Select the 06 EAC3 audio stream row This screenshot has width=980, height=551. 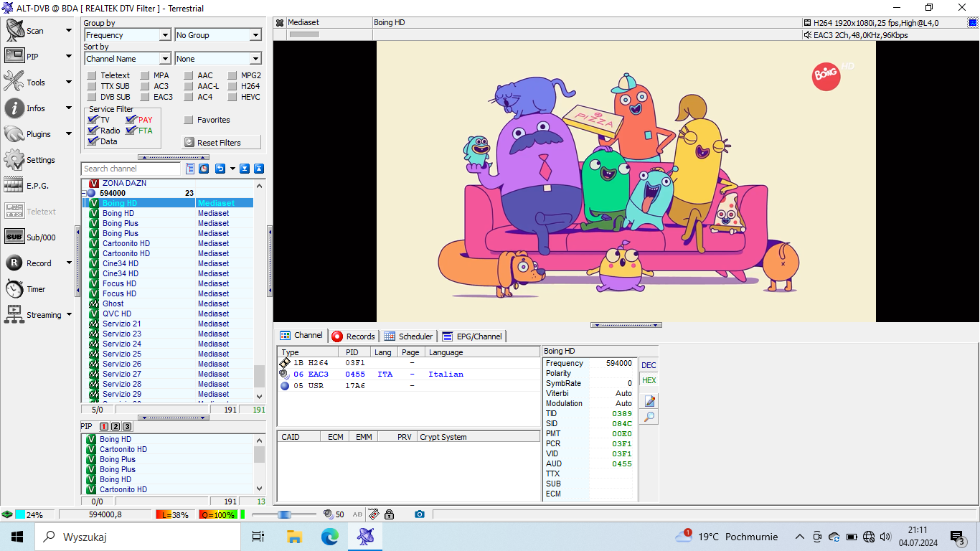(x=407, y=375)
